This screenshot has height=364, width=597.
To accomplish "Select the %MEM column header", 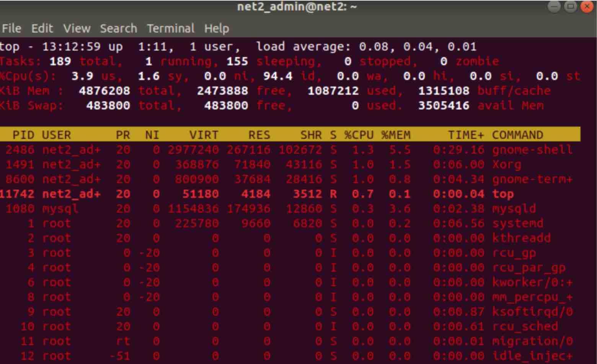I will click(396, 135).
